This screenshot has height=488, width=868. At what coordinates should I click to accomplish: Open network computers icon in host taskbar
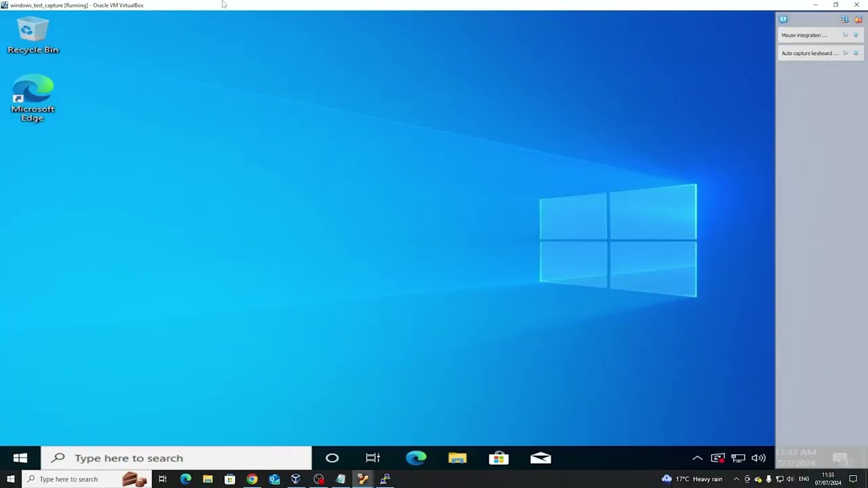[x=385, y=479]
